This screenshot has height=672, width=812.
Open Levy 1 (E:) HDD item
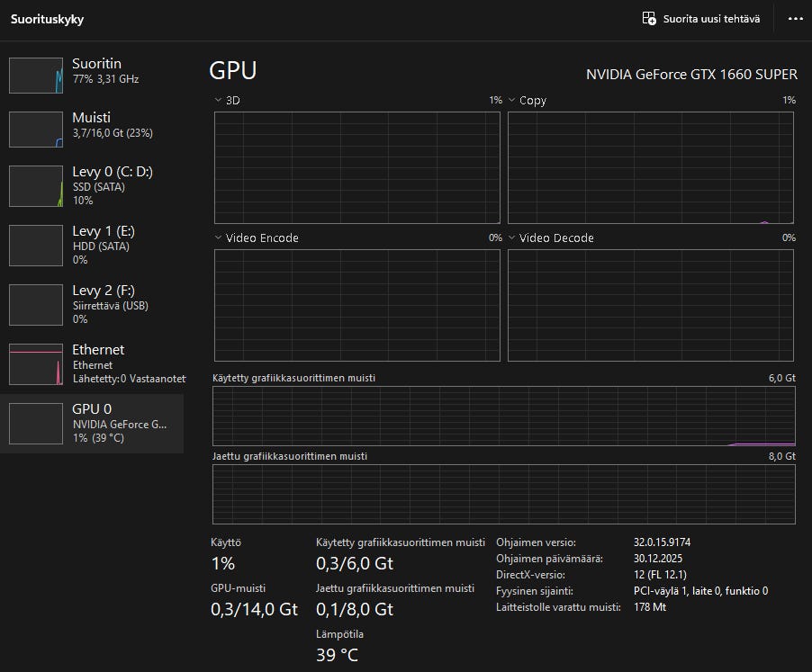point(101,245)
